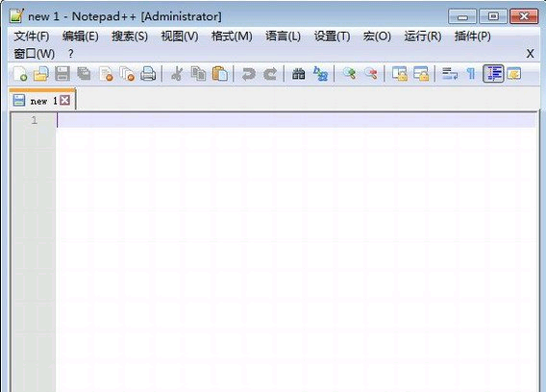Image resolution: width=546 pixels, height=392 pixels.
Task: Print document using printer icon
Action: point(148,74)
